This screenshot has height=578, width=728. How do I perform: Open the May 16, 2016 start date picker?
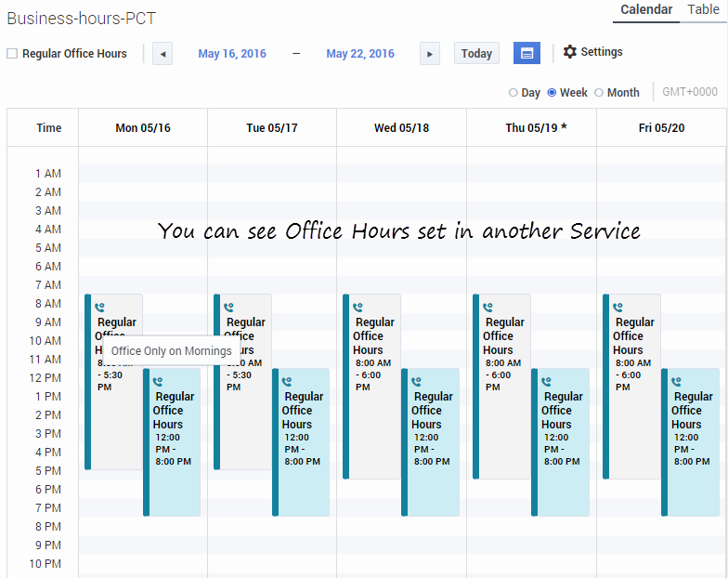click(232, 54)
